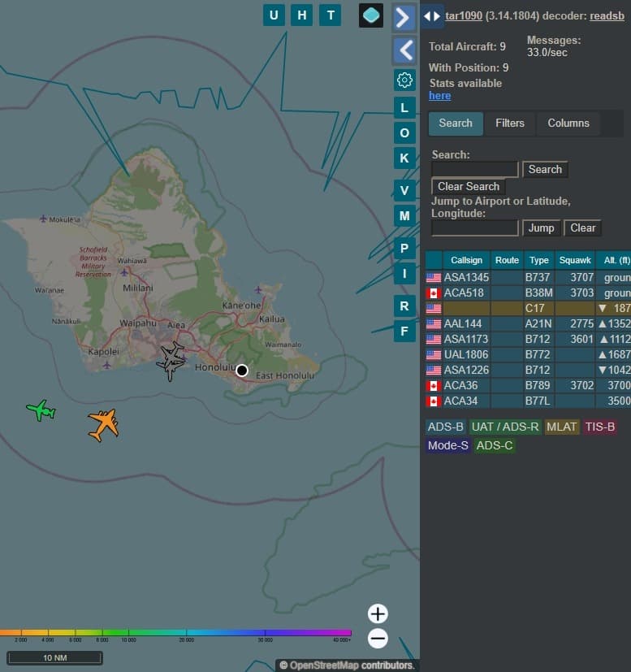631x672 pixels.
Task: Click the Canadian flag of ACA36 row
Action: click(434, 386)
